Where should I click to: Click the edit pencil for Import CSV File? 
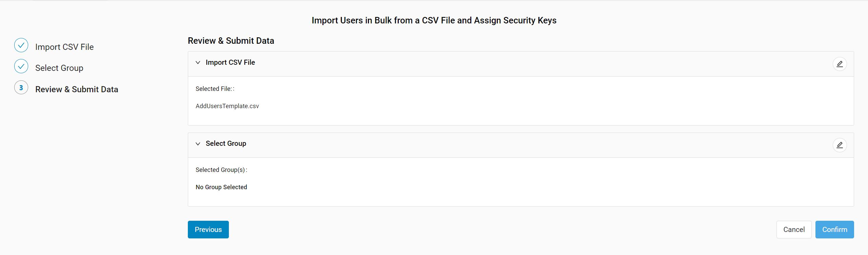(840, 64)
